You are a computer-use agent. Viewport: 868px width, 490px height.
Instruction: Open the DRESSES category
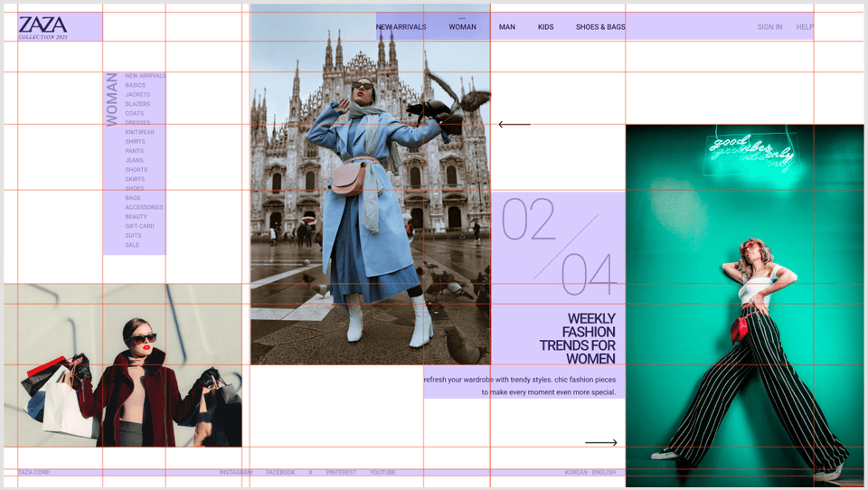137,123
